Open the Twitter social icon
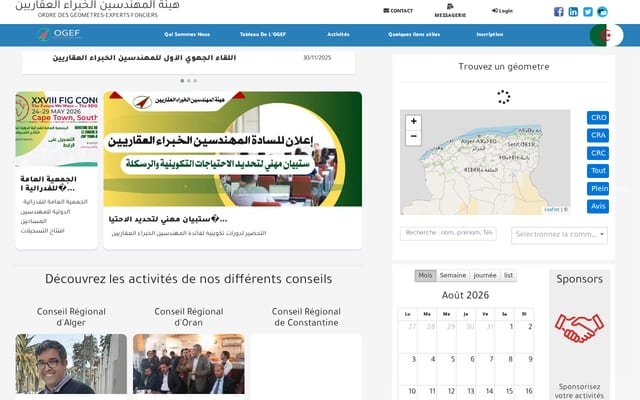Image resolution: width=640 pixels, height=400 pixels. [588, 12]
